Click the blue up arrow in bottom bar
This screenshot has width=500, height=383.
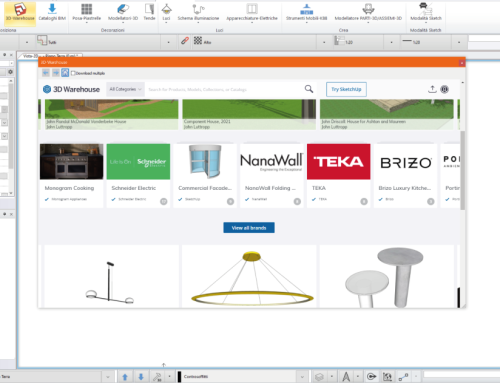[125, 377]
